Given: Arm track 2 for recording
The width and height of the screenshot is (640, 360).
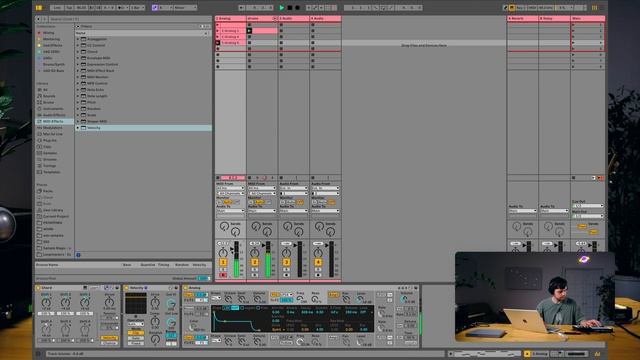Looking at the screenshot, I should [255, 275].
